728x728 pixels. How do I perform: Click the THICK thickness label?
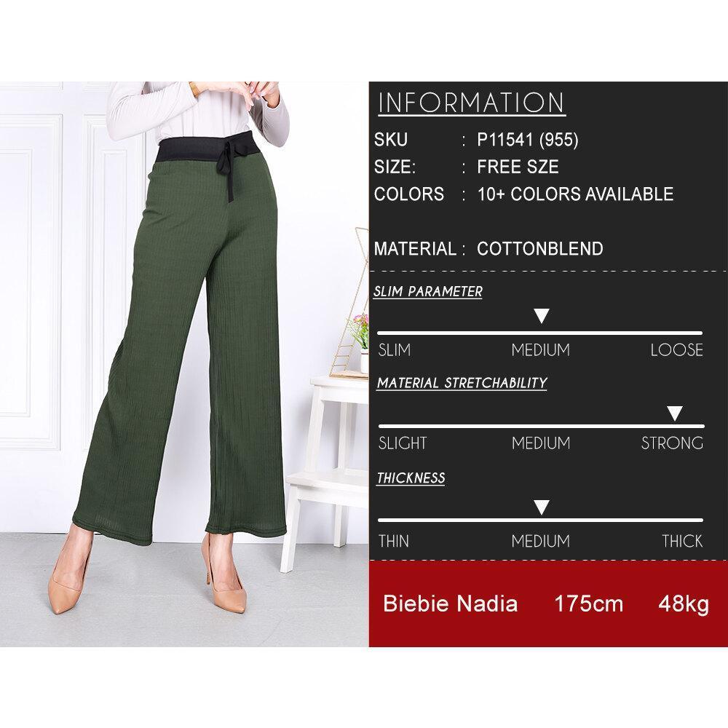click(682, 542)
